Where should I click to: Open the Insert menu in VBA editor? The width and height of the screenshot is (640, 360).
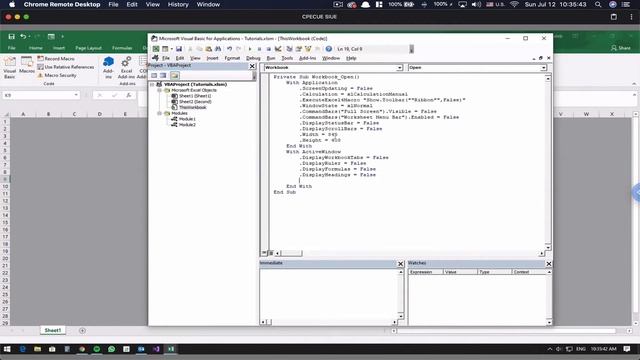coord(212,58)
